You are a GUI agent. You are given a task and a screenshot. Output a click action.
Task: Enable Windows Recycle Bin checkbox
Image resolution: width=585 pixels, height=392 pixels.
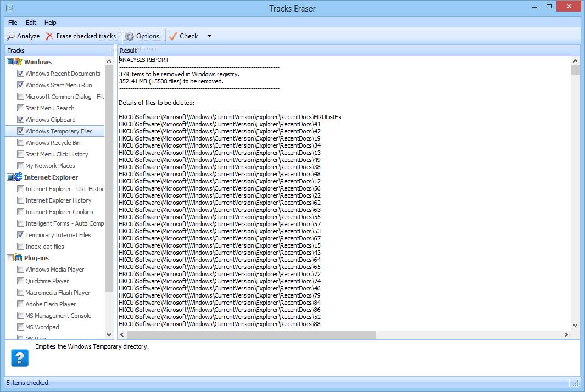click(20, 143)
